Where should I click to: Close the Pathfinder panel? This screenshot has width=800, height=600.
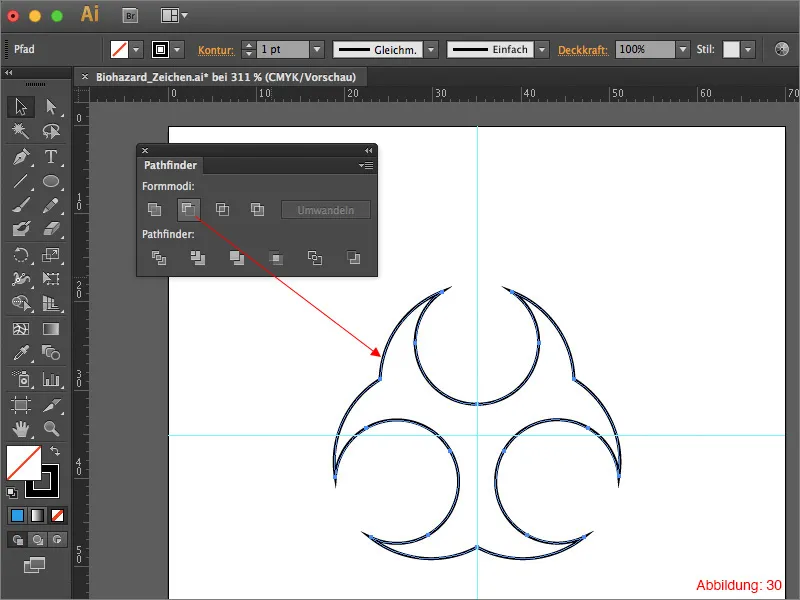(145, 151)
